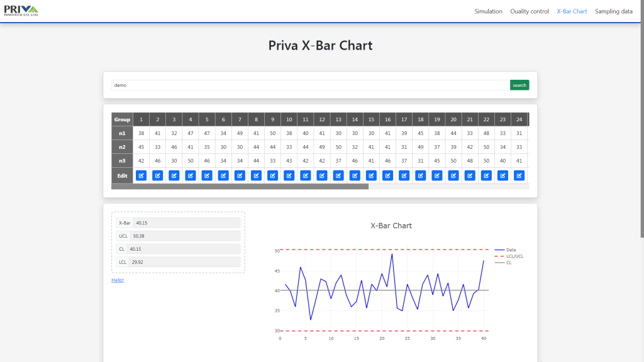The height and width of the screenshot is (362, 644).
Task: Open edit for Group 3 column
Action: 174,176
